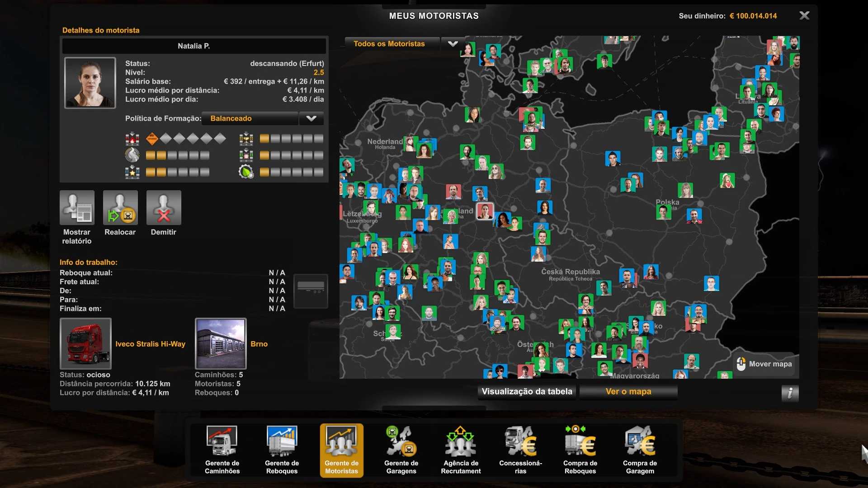Toggle the Mover mapa control
The height and width of the screenshot is (488, 868).
click(x=764, y=364)
